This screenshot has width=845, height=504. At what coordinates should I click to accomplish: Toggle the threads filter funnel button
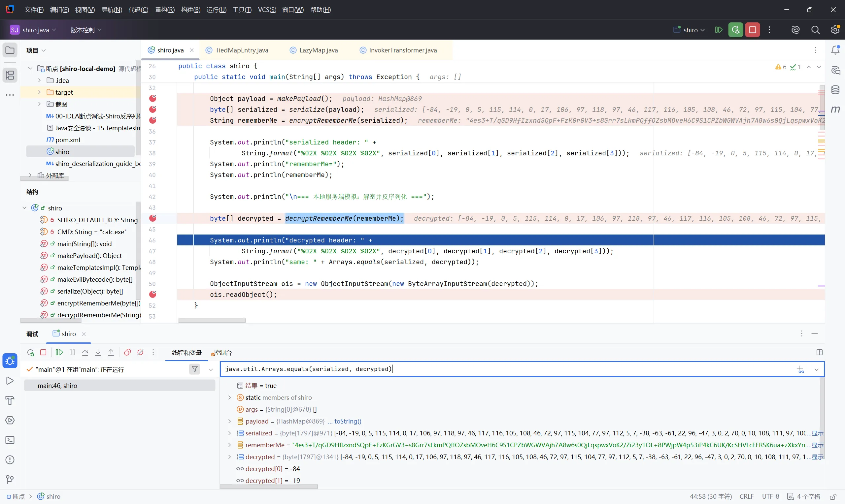pyautogui.click(x=195, y=369)
